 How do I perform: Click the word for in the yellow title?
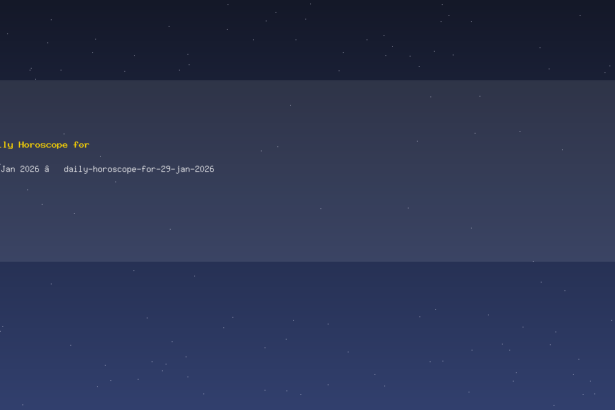[81, 145]
